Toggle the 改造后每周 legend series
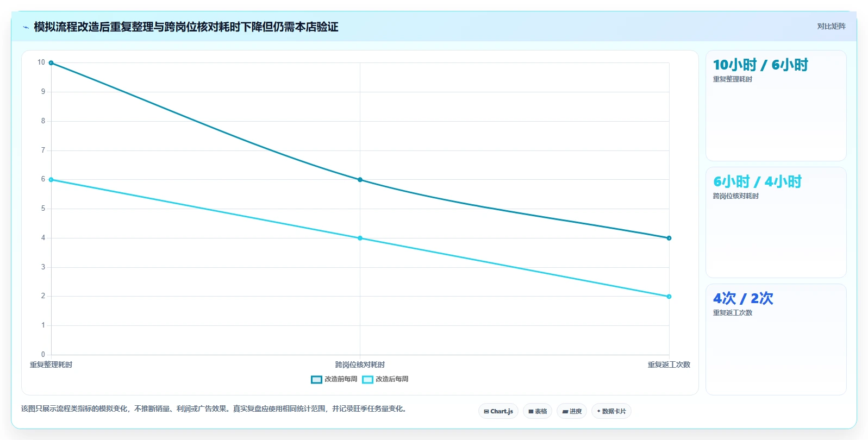The image size is (868, 440). click(x=385, y=379)
